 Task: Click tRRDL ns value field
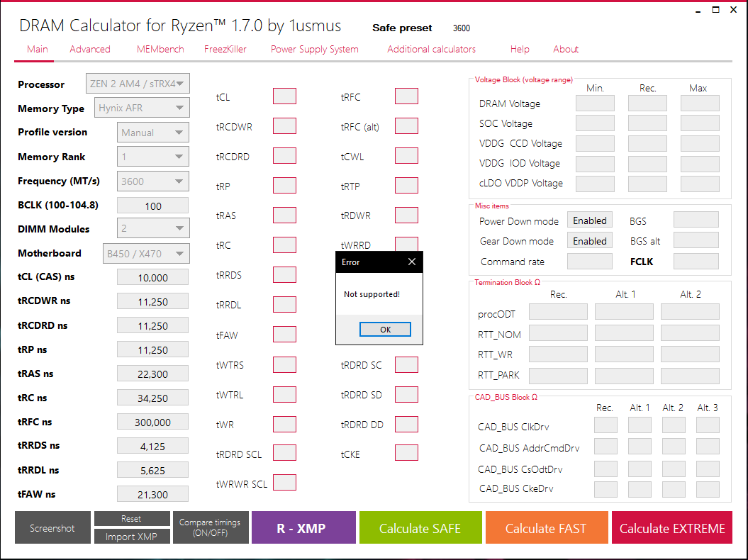coord(152,470)
